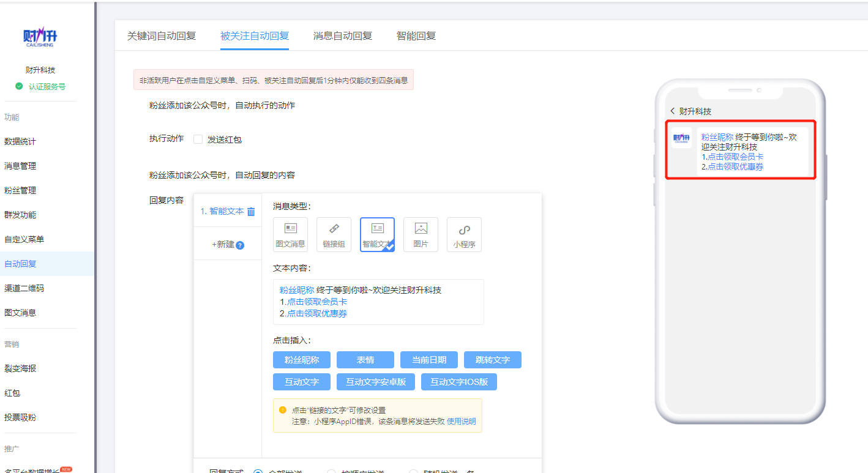Click 粉丝昵称 in phone preview message
The height and width of the screenshot is (473, 868).
pos(717,138)
